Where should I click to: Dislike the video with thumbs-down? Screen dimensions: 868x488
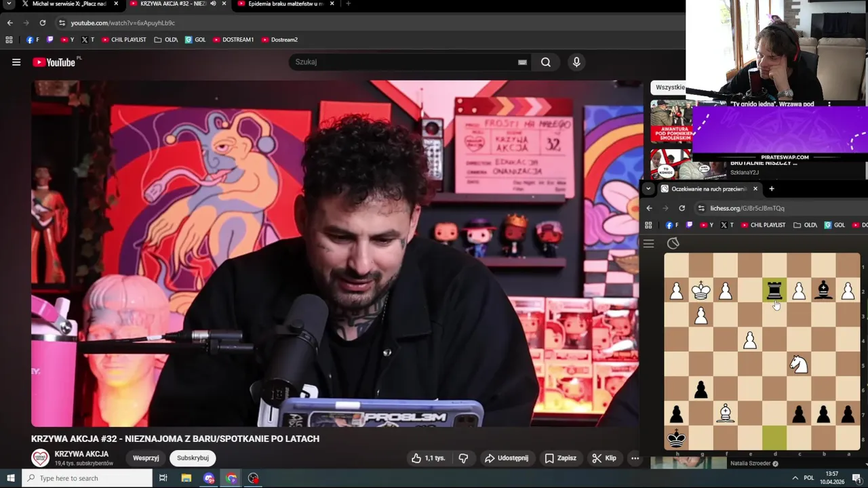point(463,458)
